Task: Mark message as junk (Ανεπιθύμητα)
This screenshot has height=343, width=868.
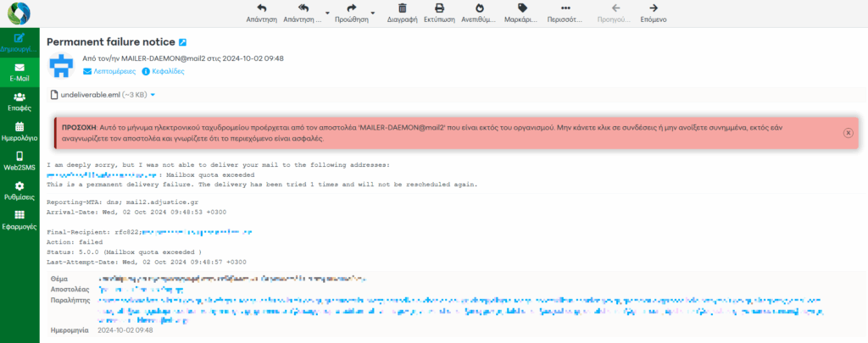Action: [x=479, y=12]
